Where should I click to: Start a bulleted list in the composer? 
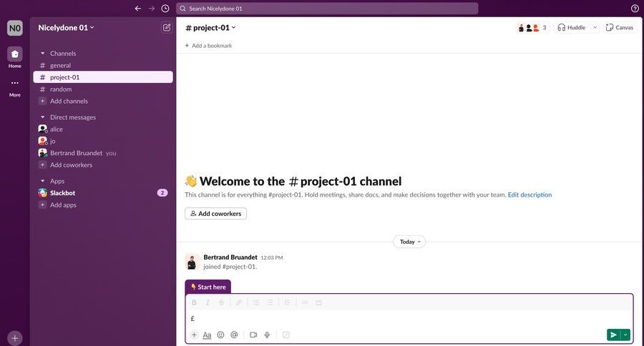pyautogui.click(x=270, y=302)
